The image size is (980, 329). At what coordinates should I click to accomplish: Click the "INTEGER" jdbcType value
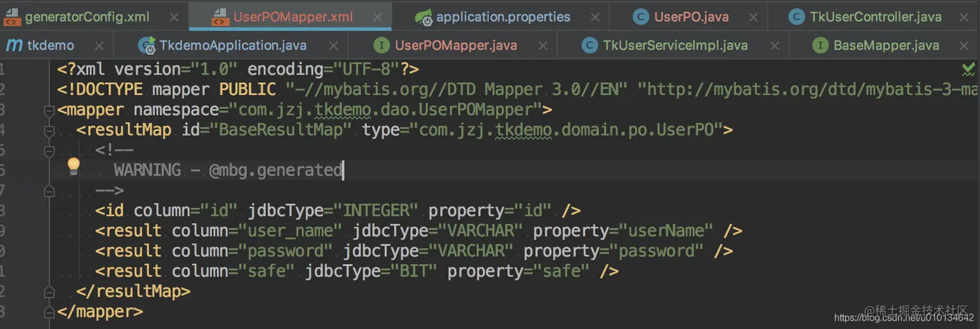click(x=376, y=210)
